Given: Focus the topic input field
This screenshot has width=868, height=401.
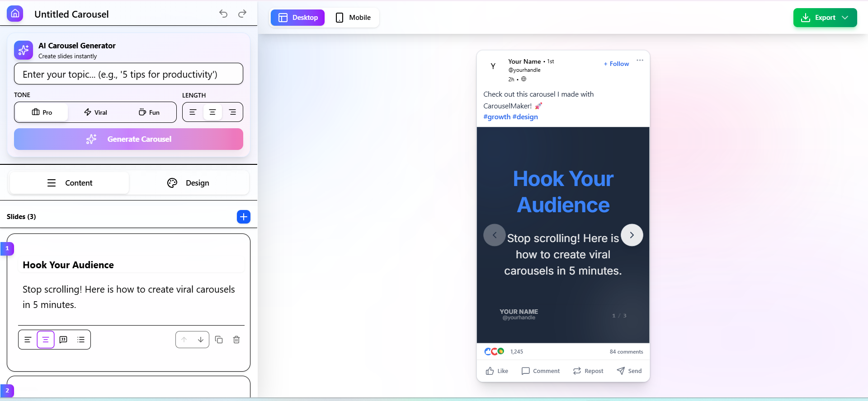Looking at the screenshot, I should [x=128, y=74].
